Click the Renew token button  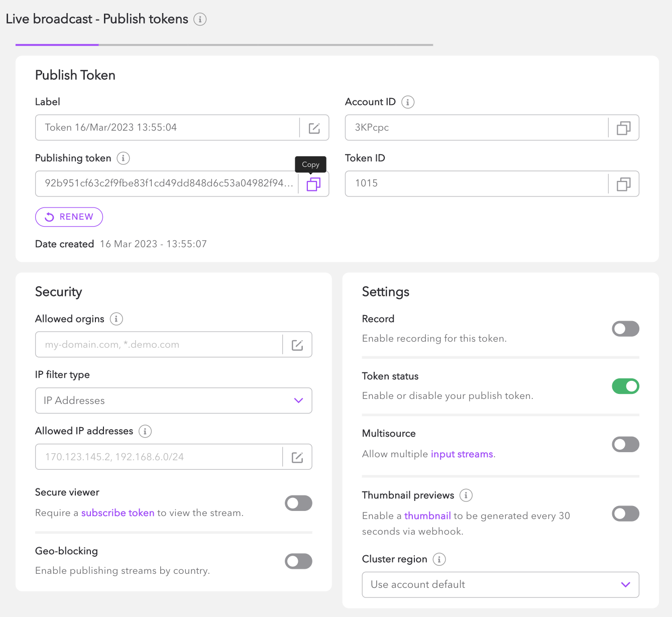[69, 217]
